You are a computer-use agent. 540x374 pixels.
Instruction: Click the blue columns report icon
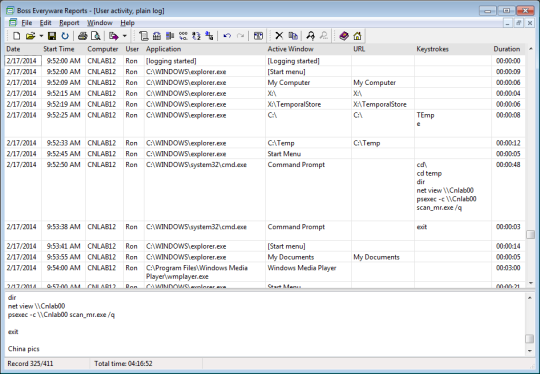tap(170, 36)
